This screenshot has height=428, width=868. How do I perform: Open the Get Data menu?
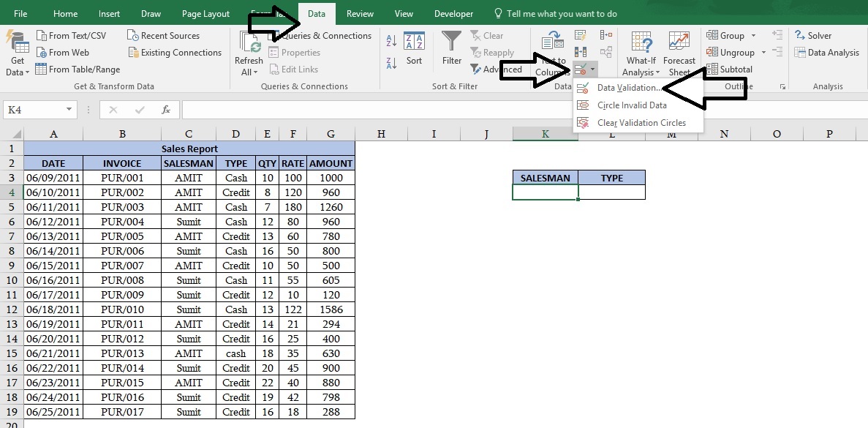point(17,53)
